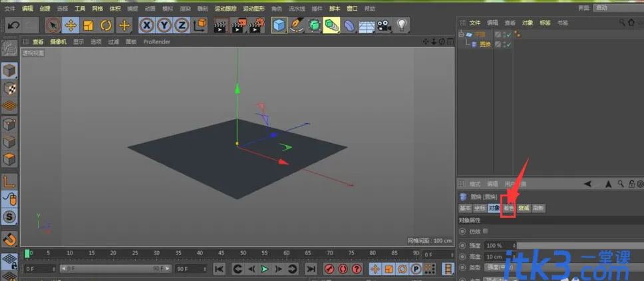Switch to the 刷新 attribute tab

pos(538,208)
